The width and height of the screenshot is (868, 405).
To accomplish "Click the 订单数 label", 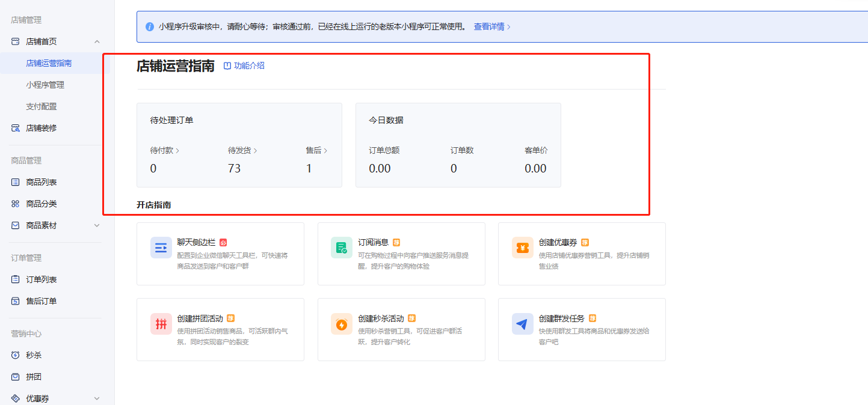I will tap(462, 151).
